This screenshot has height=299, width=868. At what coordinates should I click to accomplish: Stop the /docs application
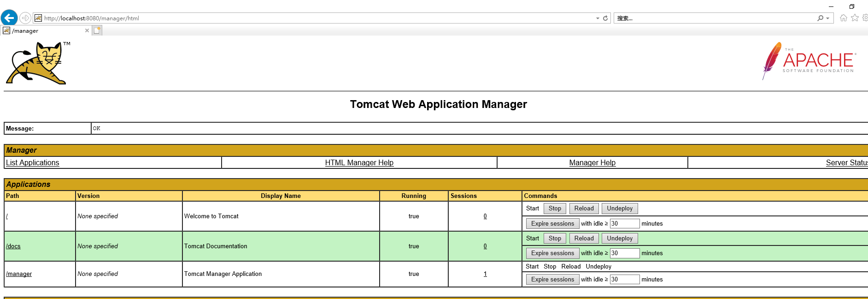coord(555,239)
